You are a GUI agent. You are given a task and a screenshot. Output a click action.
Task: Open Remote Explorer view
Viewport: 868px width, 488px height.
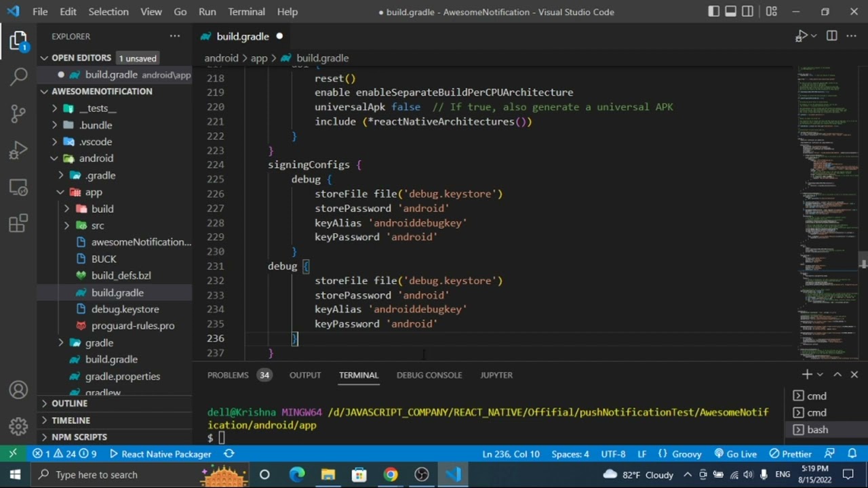click(x=18, y=186)
